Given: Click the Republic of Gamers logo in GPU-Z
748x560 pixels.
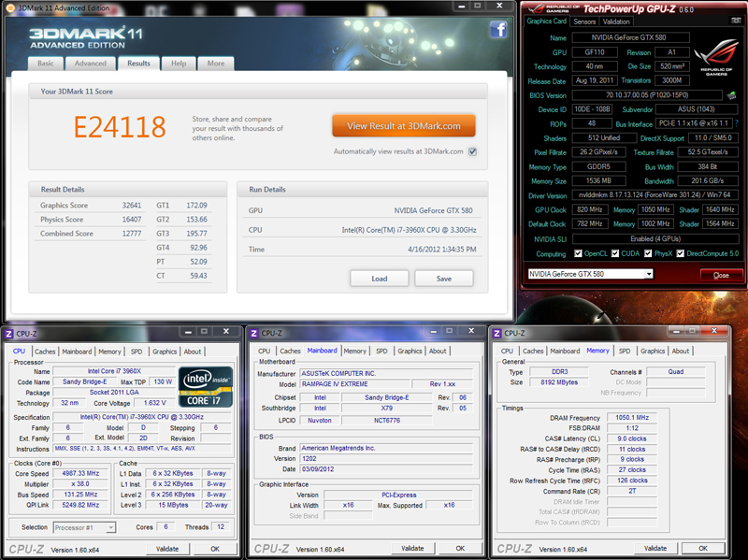Looking at the screenshot, I should pos(715,58).
